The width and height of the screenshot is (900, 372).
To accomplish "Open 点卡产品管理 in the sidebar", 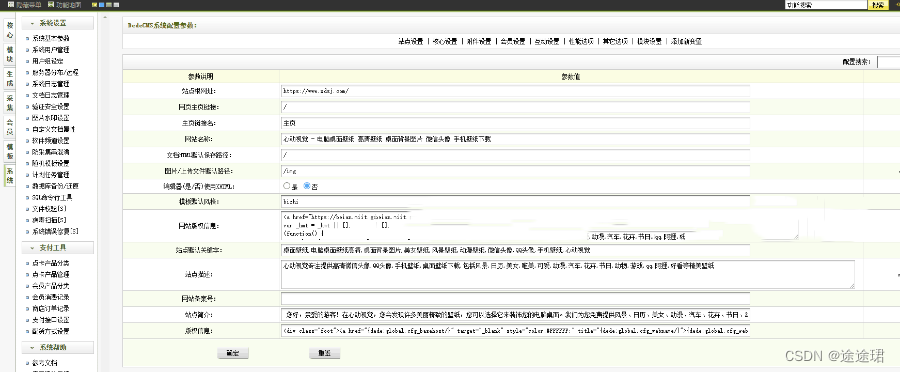I will pos(51,274).
